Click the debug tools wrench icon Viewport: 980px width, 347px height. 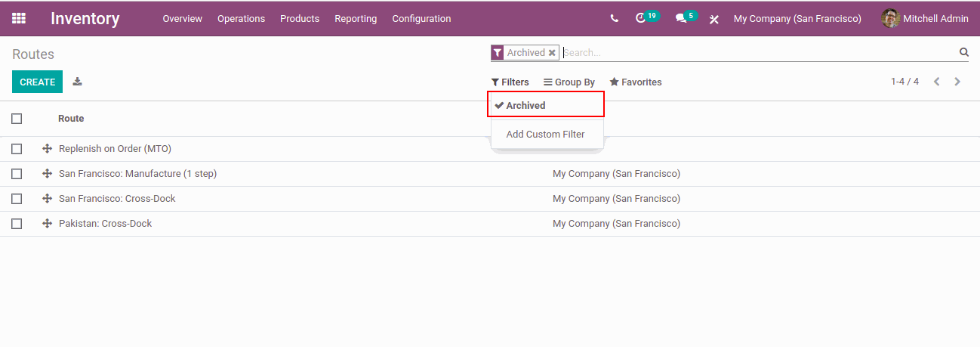tap(713, 19)
